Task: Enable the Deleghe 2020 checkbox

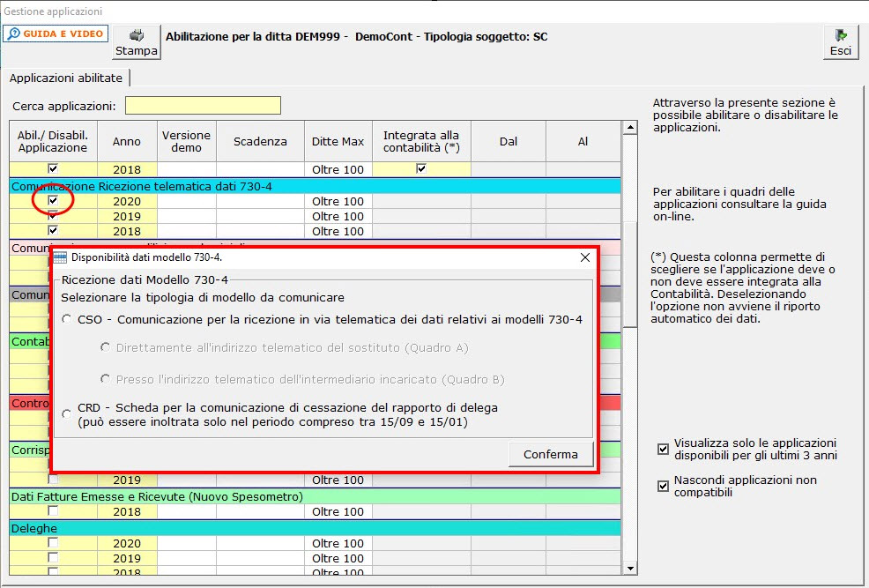Action: 53,542
